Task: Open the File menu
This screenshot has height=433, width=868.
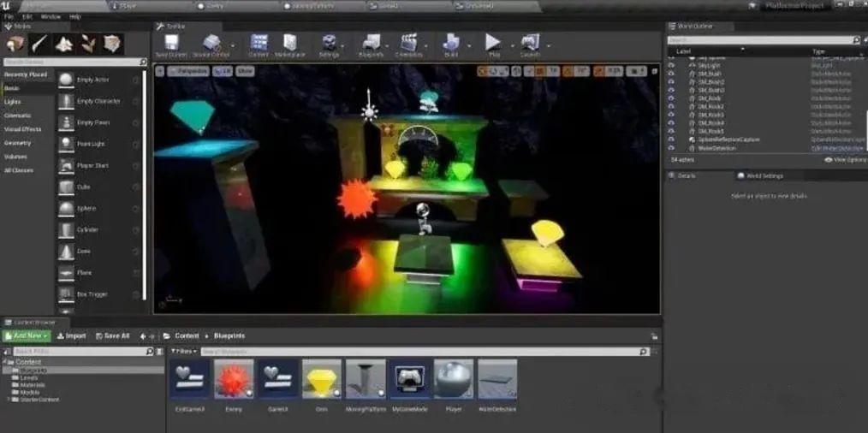Action: pos(9,16)
